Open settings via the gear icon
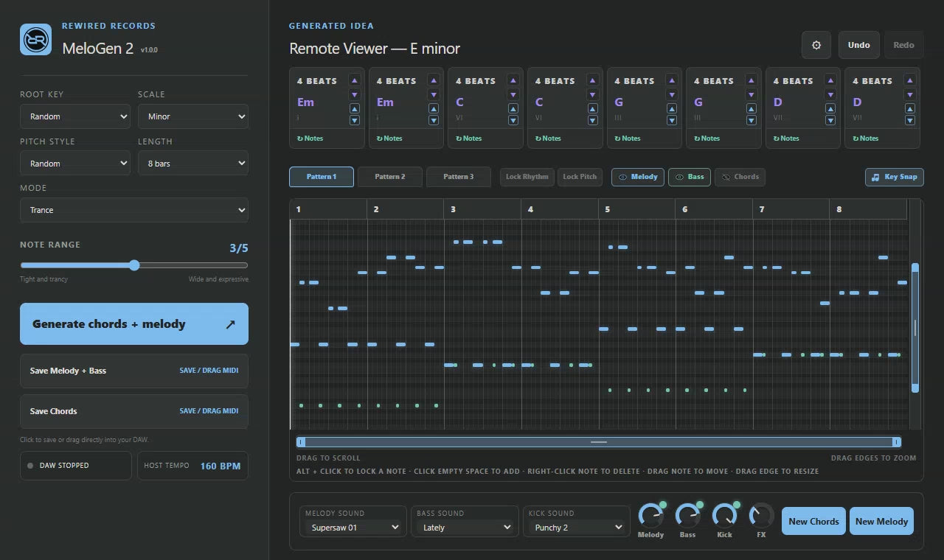This screenshot has height=560, width=944. tap(816, 45)
